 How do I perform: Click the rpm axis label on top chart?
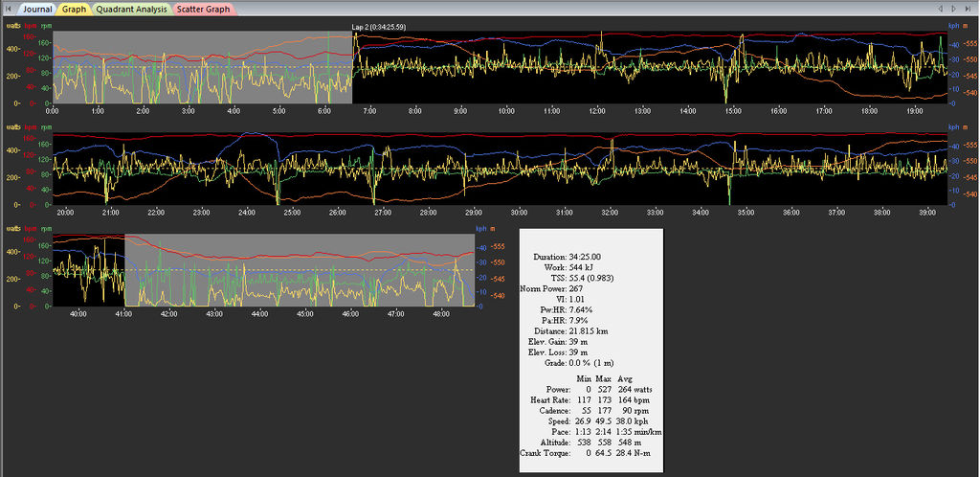(x=45, y=27)
